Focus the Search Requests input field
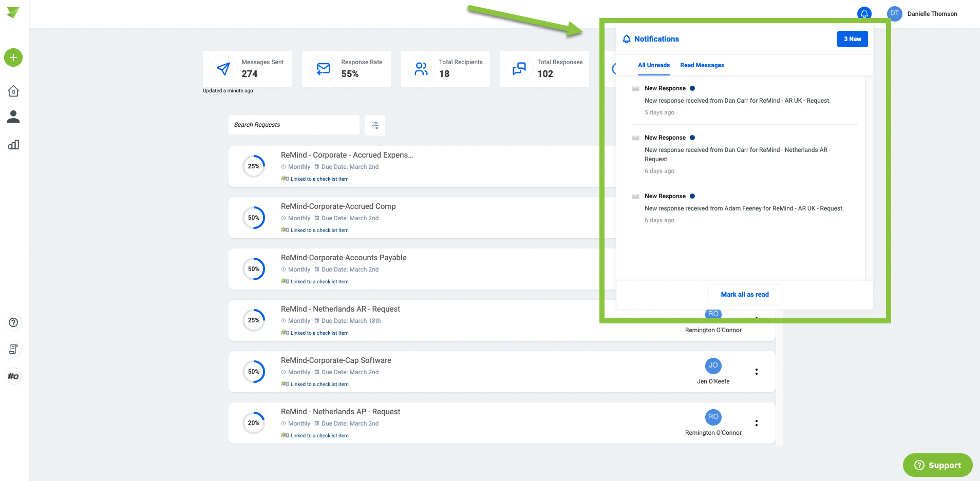The width and height of the screenshot is (980, 481). (x=294, y=125)
